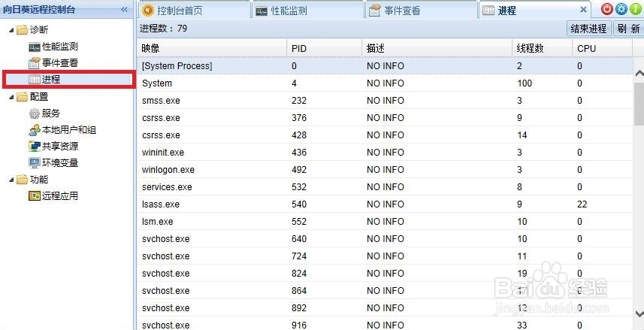Viewport: 644px width, 330px height.
Task: Click the 进程 table icon in sidebar
Action: [x=35, y=80]
